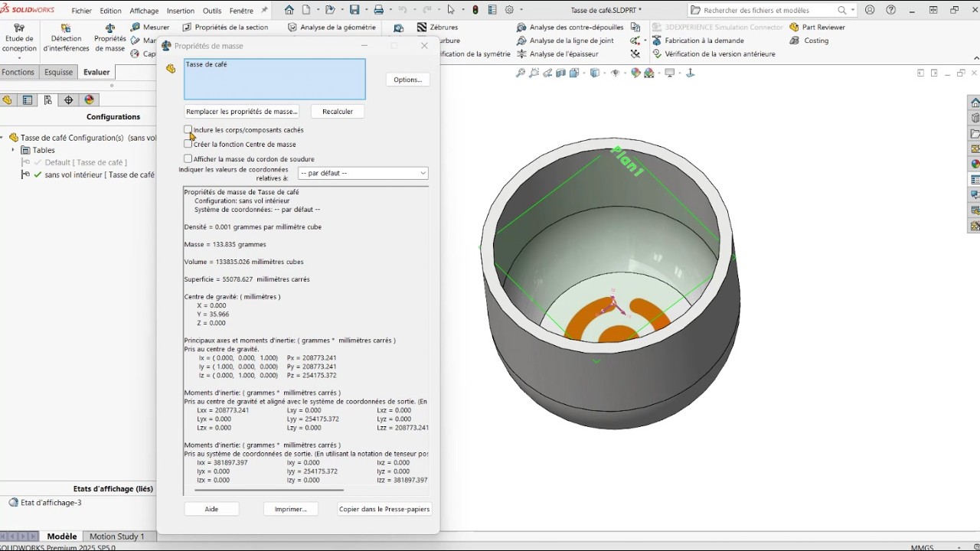The image size is (980, 551).
Task: Open the Options gear icon
Action: point(510,10)
